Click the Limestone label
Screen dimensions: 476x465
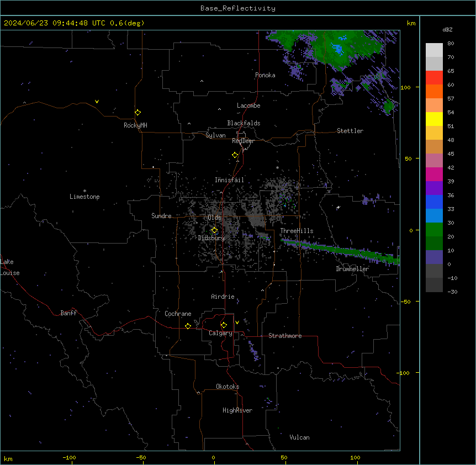(84, 197)
